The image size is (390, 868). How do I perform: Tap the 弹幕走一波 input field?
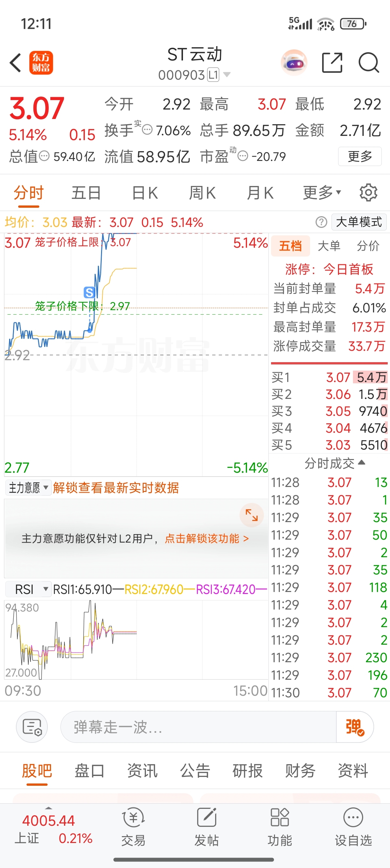pos(198,727)
